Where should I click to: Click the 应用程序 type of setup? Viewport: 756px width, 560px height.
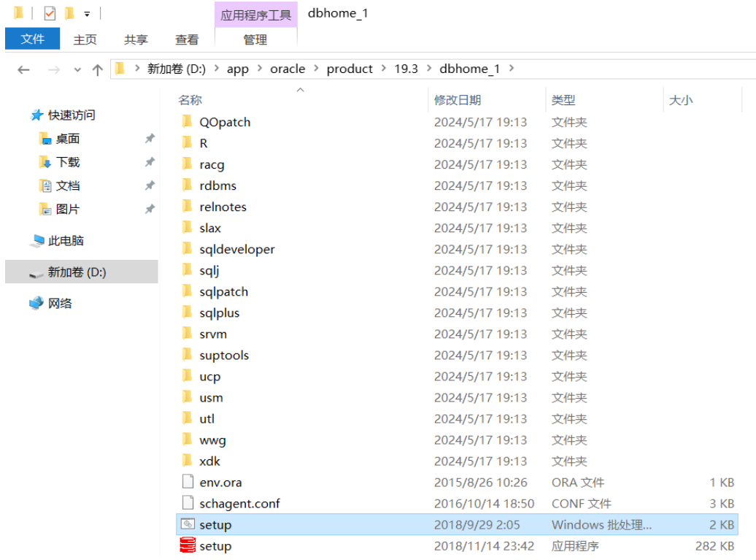pyautogui.click(x=575, y=546)
